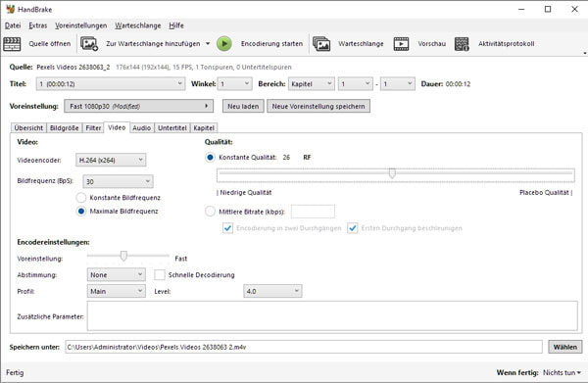Image resolution: width=588 pixels, height=383 pixels.
Task: Switch to the Bildgröße tab
Action: [64, 127]
